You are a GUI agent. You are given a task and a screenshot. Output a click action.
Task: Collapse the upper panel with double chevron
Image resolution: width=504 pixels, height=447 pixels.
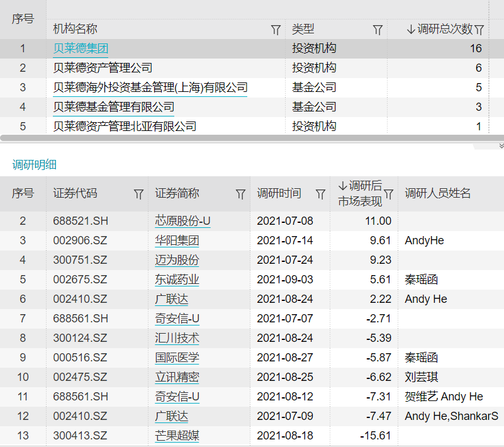click(501, 145)
